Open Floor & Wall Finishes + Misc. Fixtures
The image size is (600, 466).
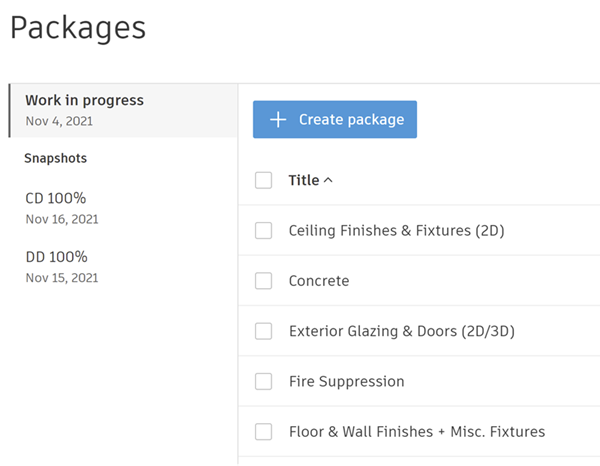[x=416, y=432]
